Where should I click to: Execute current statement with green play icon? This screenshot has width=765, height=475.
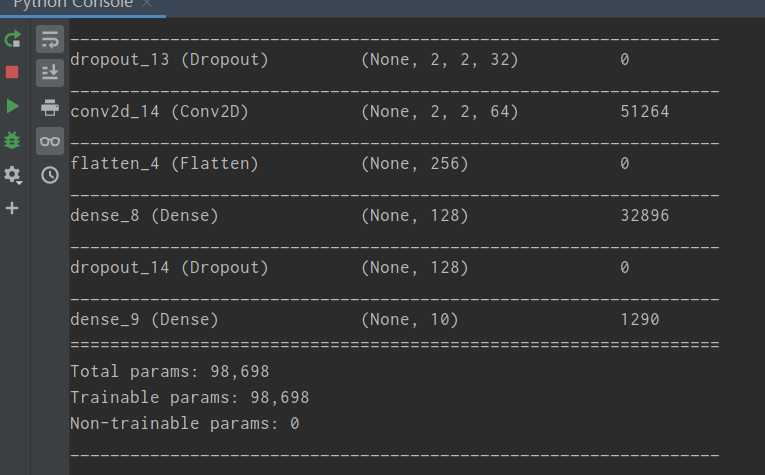tap(13, 106)
